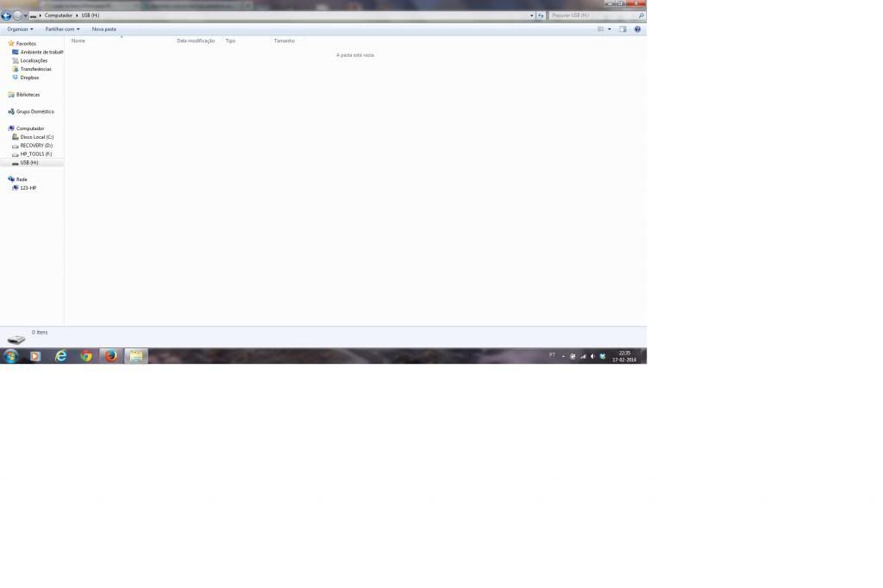883x588 pixels.
Task: Click the "A pasta está vazia" message
Action: tap(354, 55)
